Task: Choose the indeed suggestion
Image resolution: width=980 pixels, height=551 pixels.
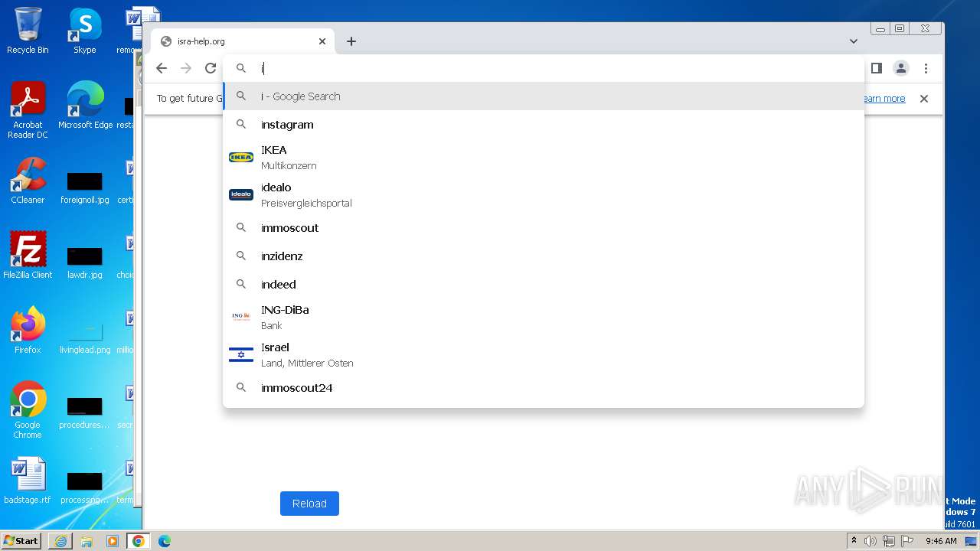Action: pos(544,285)
